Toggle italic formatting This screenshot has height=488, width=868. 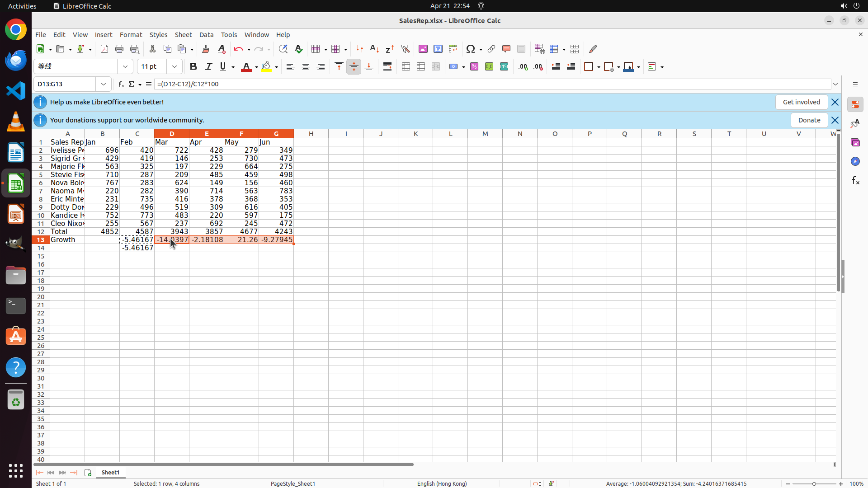(208, 67)
